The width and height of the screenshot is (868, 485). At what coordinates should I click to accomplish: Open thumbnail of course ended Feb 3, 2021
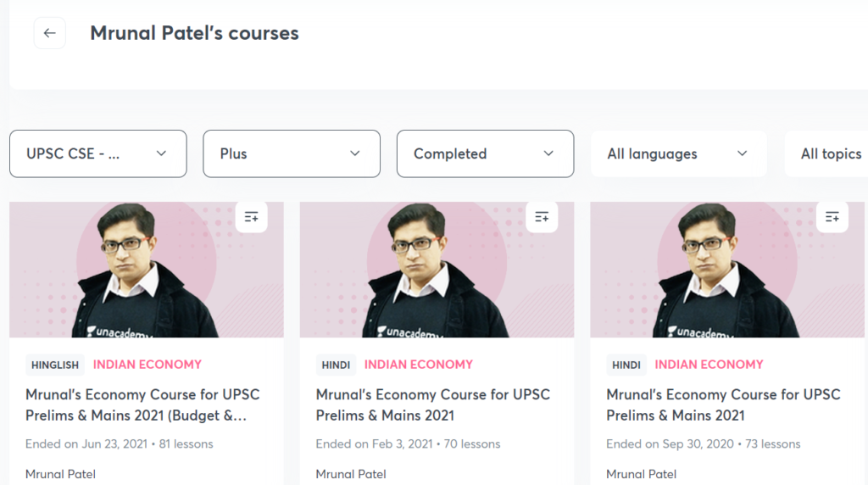(x=437, y=270)
